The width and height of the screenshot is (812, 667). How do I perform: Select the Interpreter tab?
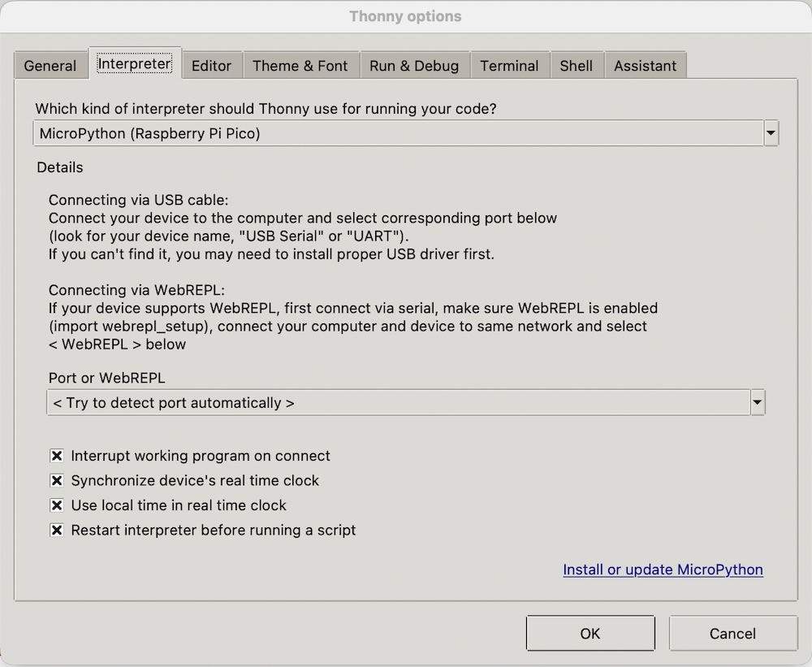(x=134, y=63)
